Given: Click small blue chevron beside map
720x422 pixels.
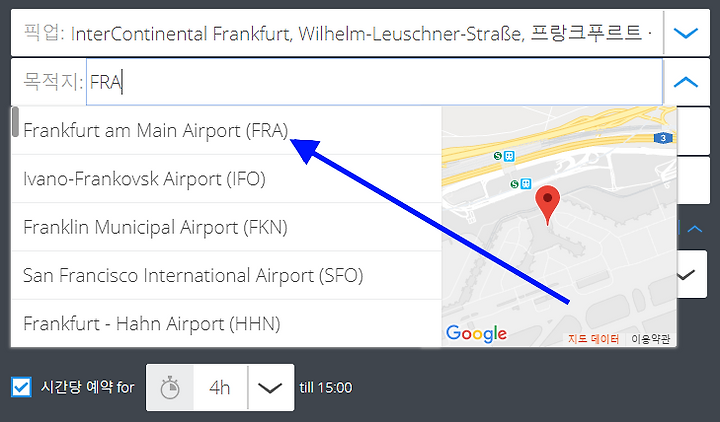Looking at the screenshot, I should click(x=695, y=228).
